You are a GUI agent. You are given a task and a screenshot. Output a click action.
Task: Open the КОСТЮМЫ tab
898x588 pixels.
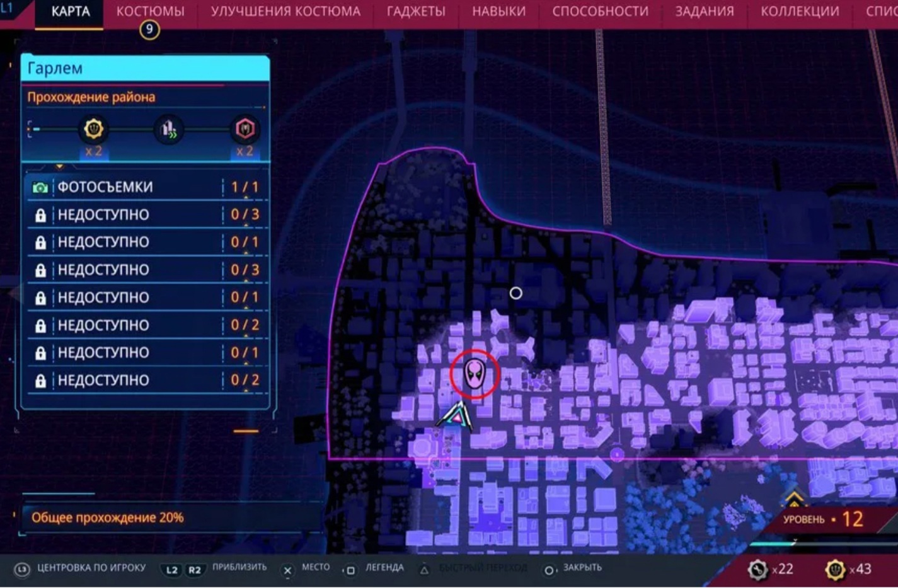click(150, 11)
